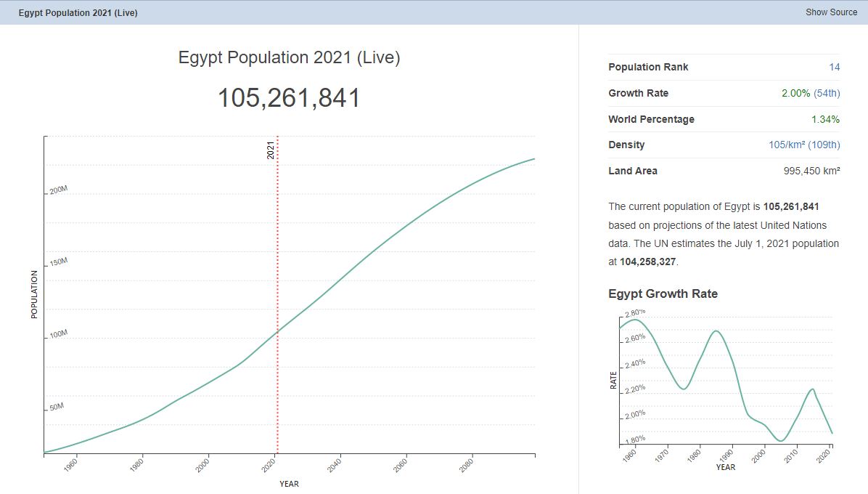Open the Growth Rate 2.00% (54th) link
Viewport: 868px width, 494px height.
coord(811,93)
